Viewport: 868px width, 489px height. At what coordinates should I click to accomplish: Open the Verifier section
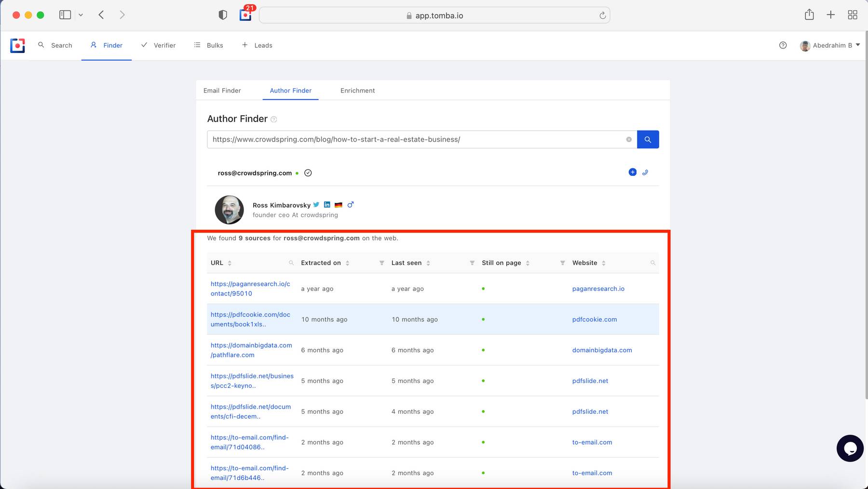pyautogui.click(x=158, y=45)
